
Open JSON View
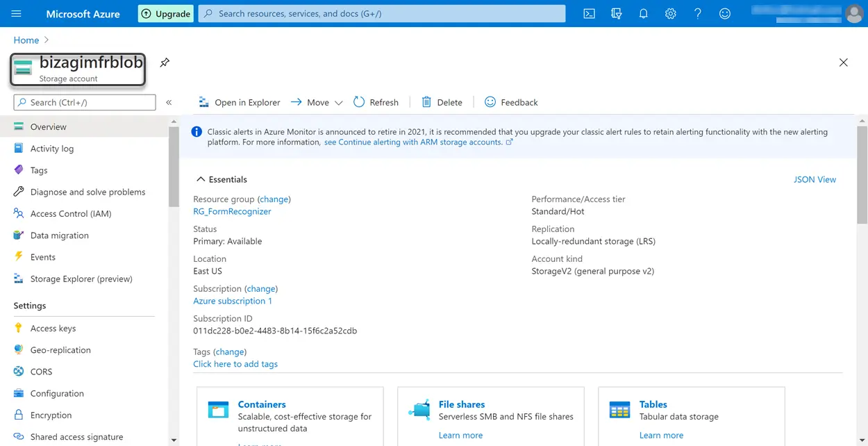815,179
